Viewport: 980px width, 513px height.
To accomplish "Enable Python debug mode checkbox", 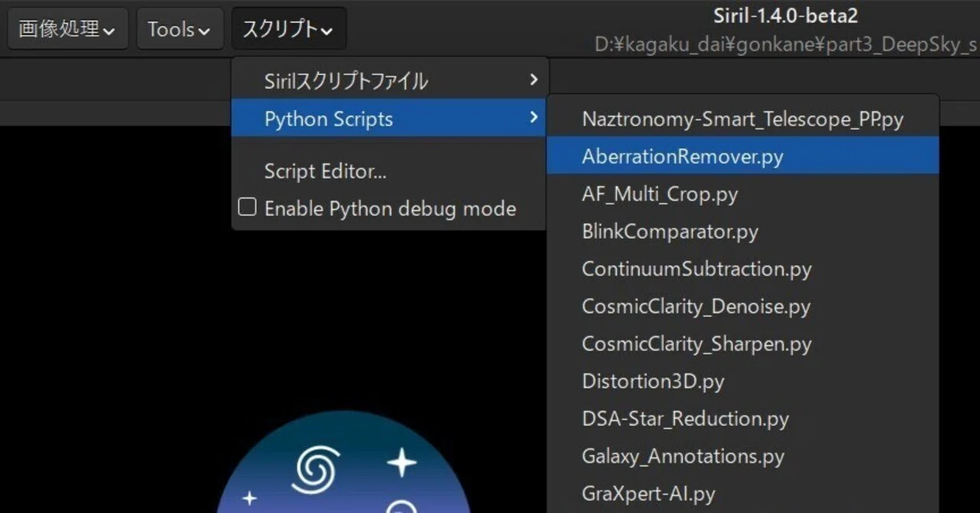I will 247,207.
